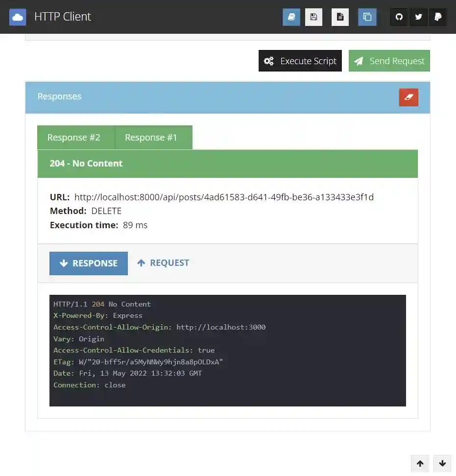Click the Access-Control-Allow-Credentials: true line

(134, 350)
